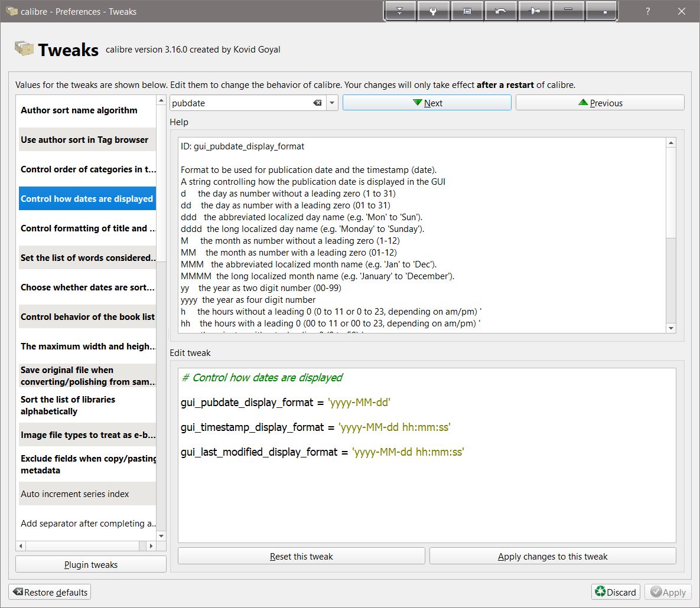Click the framed window icon in the title bar toolbar
Screen dimensions: 700x608
pyautogui.click(x=467, y=11)
